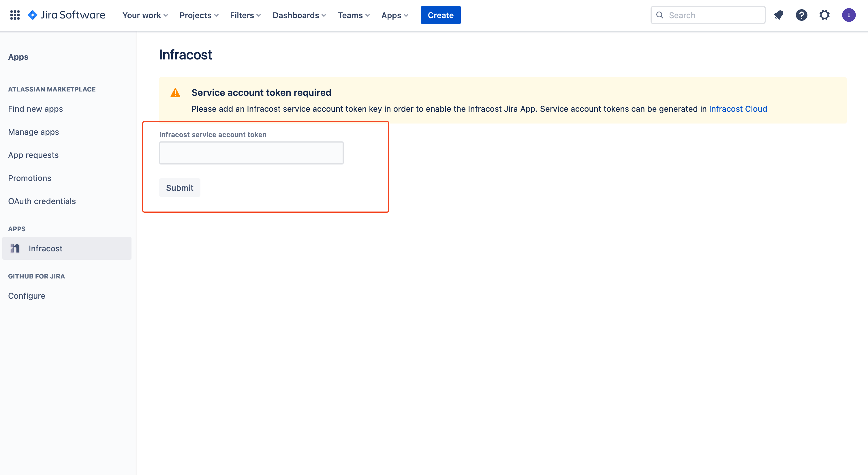Image resolution: width=868 pixels, height=475 pixels.
Task: Click Configure under GitHub for Jira
Action: point(26,295)
